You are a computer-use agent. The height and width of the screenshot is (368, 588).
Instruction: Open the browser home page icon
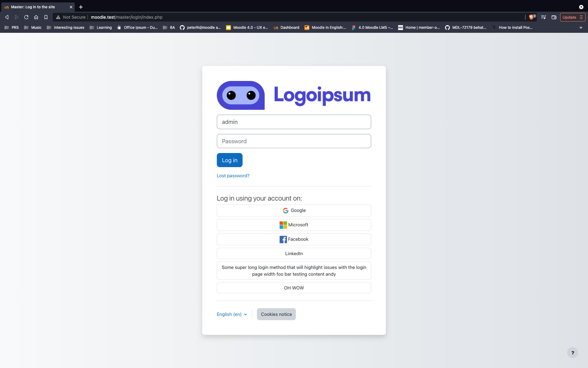[36, 17]
